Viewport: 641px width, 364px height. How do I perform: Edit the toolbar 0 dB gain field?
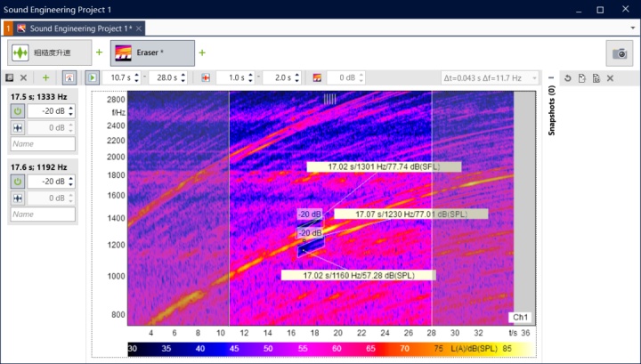click(x=342, y=77)
